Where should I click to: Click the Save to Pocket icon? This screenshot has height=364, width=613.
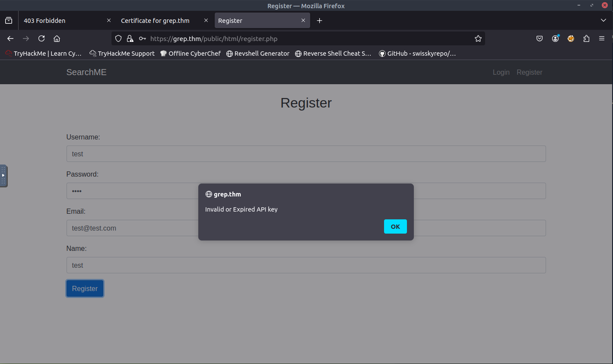(540, 38)
